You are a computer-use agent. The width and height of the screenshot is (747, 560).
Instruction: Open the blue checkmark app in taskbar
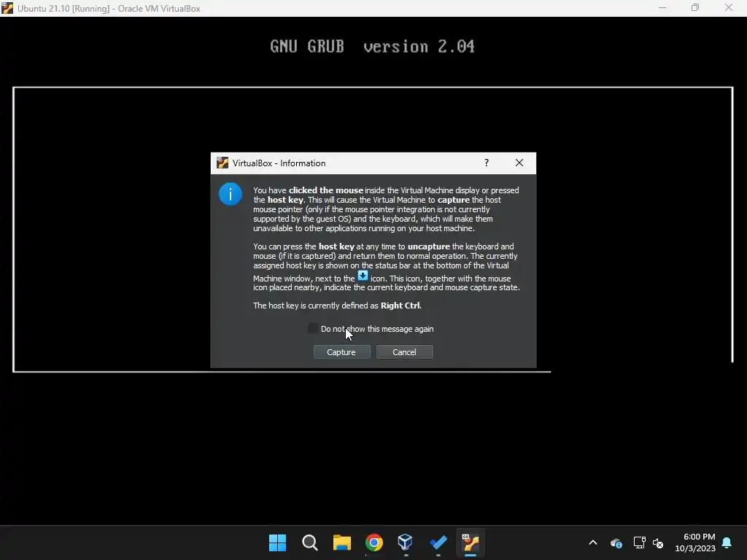coord(438,542)
